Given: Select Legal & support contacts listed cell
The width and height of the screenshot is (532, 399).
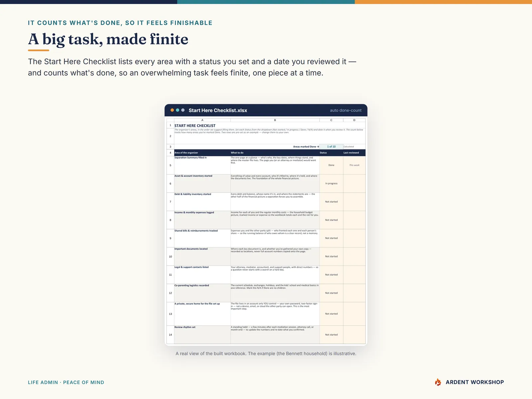Looking at the screenshot, I should 202,275.
